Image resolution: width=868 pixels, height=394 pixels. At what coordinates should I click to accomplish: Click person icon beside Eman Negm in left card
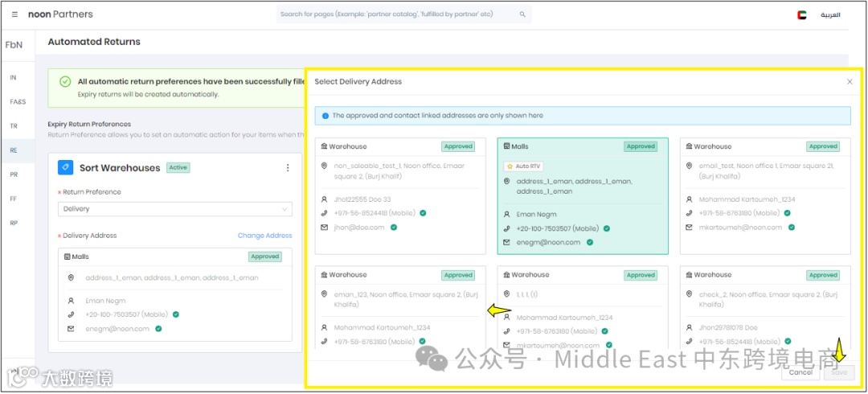(71, 301)
